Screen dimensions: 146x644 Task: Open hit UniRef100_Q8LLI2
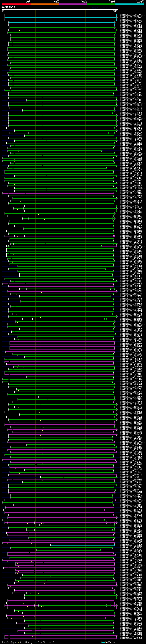tap(131, 517)
